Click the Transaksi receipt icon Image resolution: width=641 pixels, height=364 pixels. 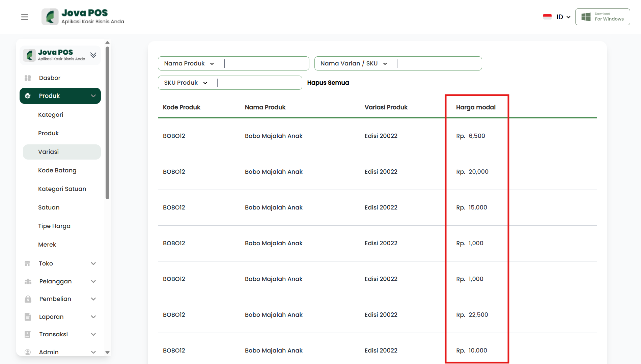click(28, 334)
